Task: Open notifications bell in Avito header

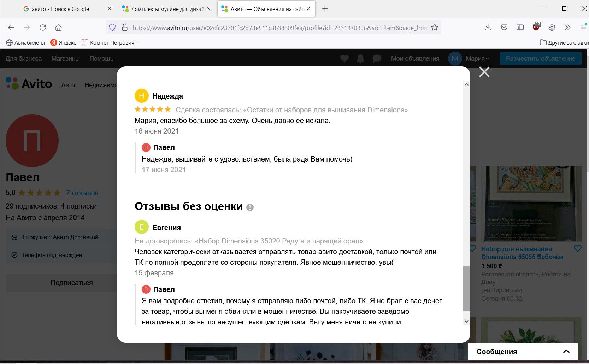Action: tap(360, 59)
